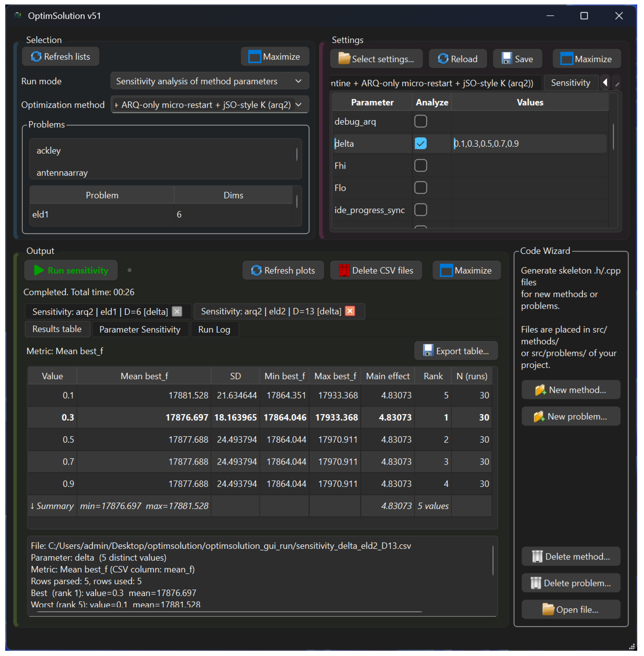This screenshot has width=644, height=656.
Task: Enable Analyze checkbox for Fhi
Action: tap(421, 166)
